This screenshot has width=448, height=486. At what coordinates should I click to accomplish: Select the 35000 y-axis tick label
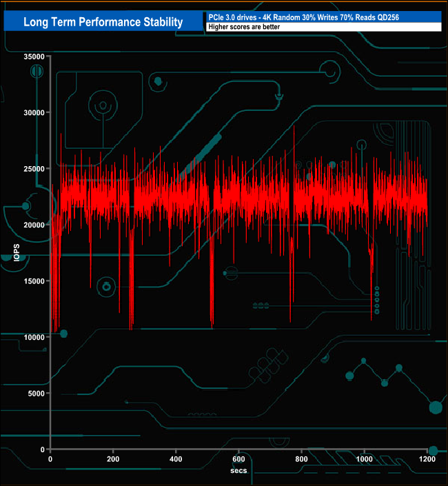click(x=32, y=57)
